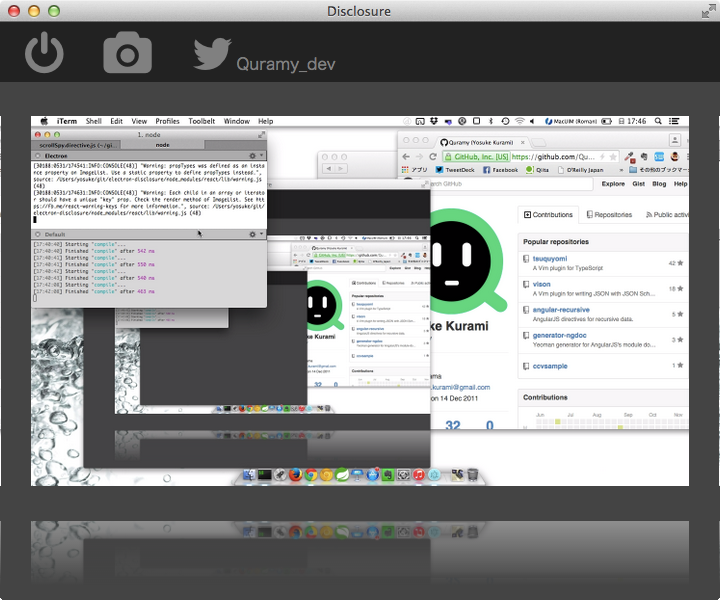Click the Trash icon in the captured Dock

472,475
